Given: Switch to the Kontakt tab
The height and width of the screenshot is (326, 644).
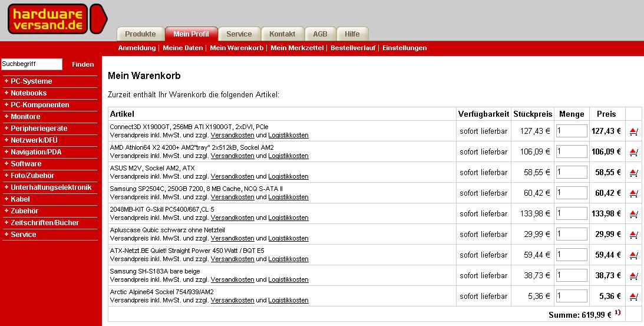Looking at the screenshot, I should (x=283, y=34).
